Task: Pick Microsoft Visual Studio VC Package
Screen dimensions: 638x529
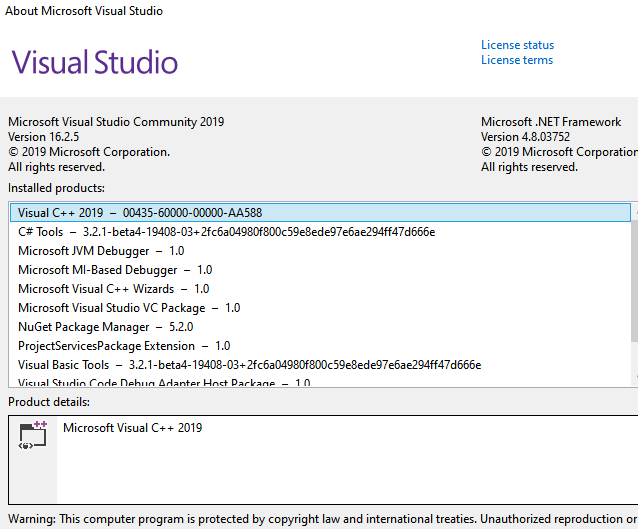Action: tap(129, 308)
